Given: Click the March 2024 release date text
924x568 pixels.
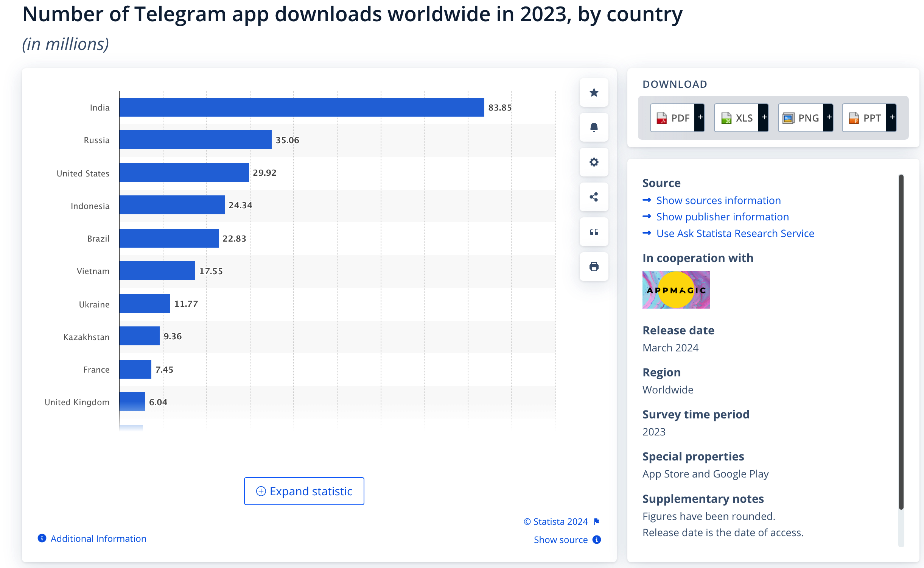Looking at the screenshot, I should 670,348.
